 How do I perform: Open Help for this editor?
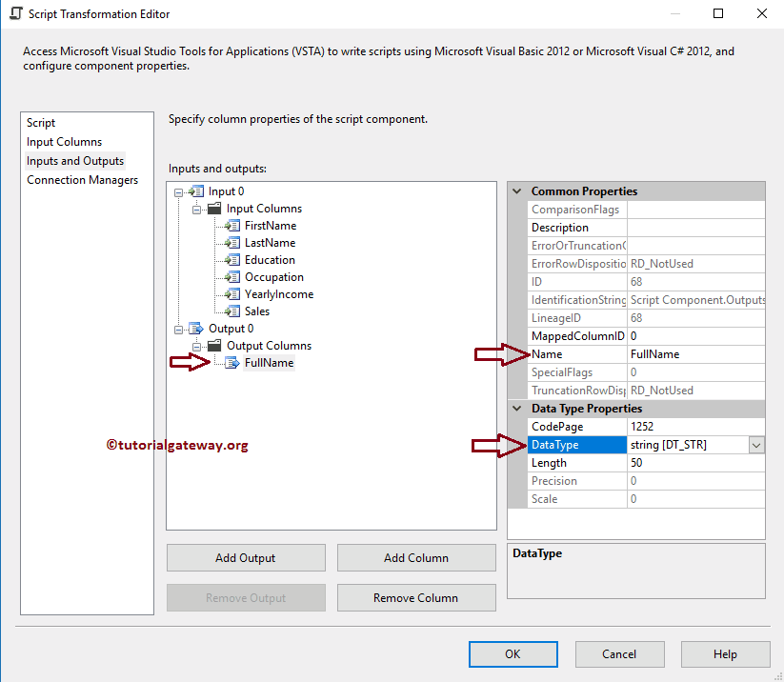coord(726,654)
